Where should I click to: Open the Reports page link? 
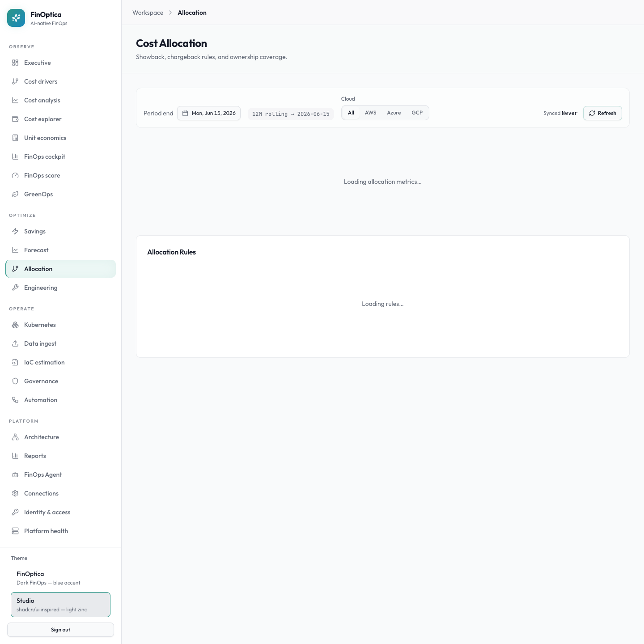(60, 456)
